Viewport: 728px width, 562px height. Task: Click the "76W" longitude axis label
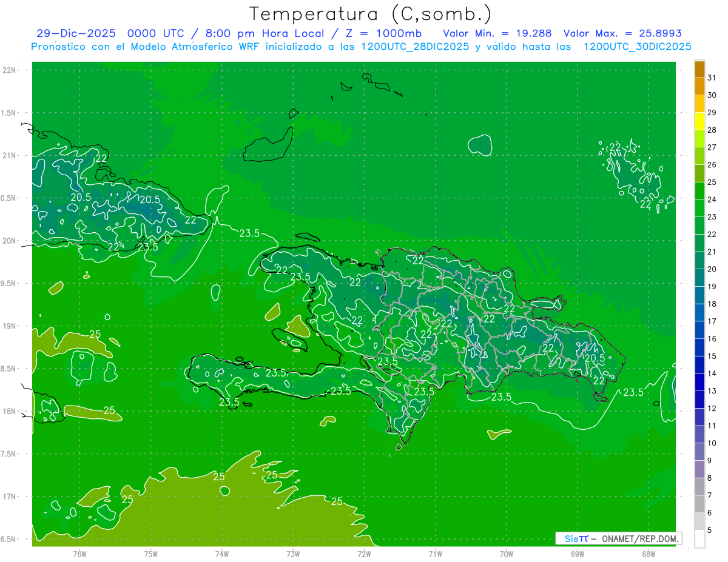79,554
